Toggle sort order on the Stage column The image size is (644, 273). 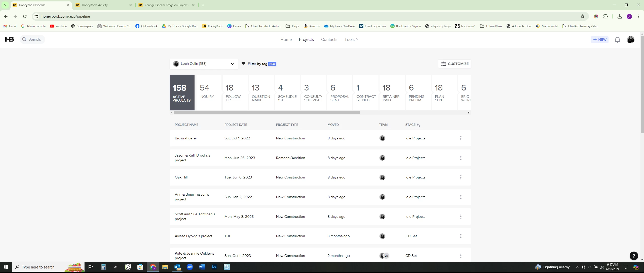(x=419, y=125)
